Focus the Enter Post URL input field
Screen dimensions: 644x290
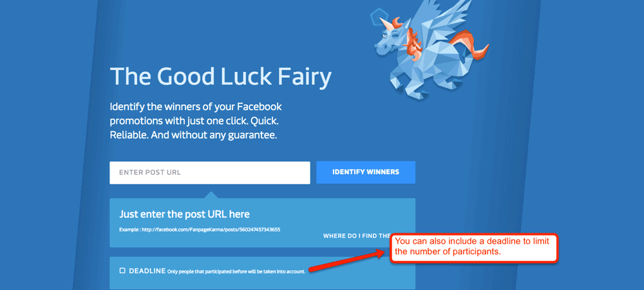pyautogui.click(x=210, y=173)
